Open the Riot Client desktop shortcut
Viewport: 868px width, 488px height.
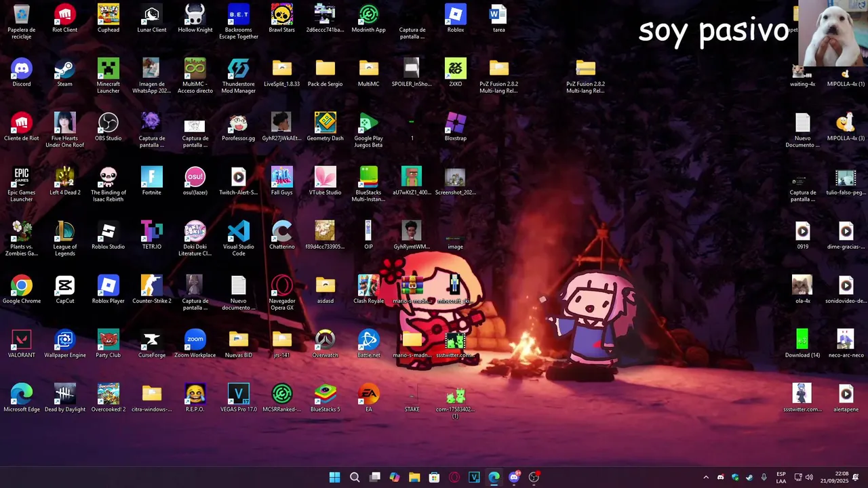tap(65, 18)
